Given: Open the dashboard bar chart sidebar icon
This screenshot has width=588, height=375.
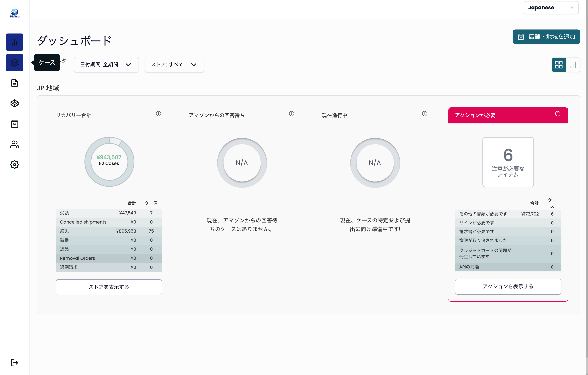Looking at the screenshot, I should coord(14,42).
